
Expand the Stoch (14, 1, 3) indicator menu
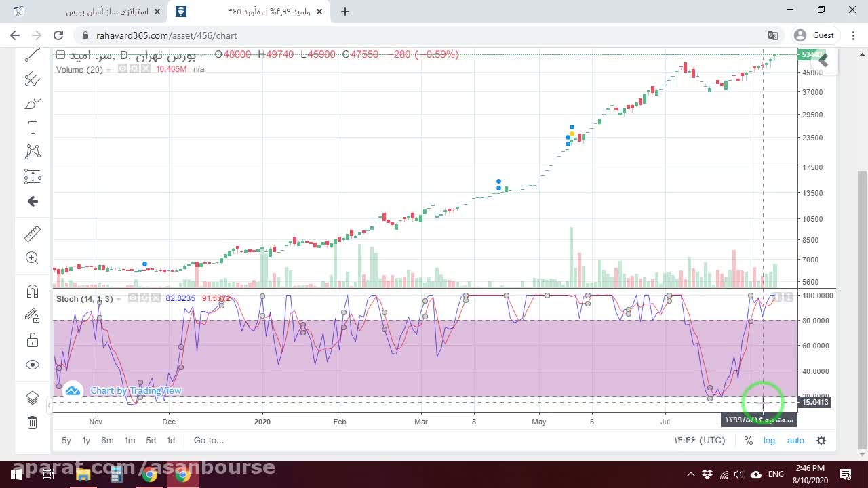pos(119,299)
